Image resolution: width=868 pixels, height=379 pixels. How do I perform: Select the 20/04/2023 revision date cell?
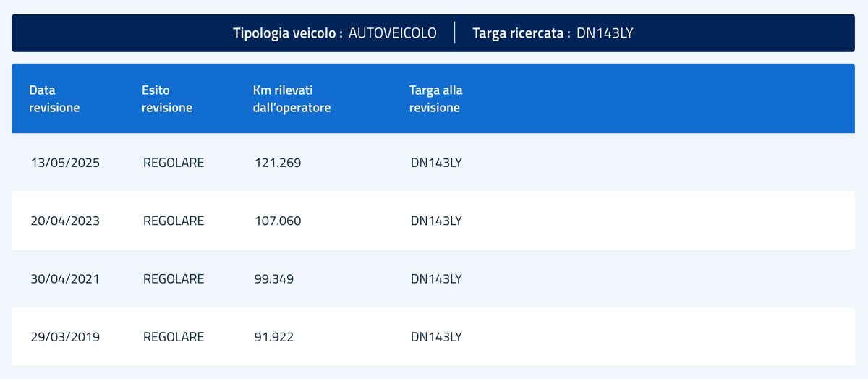[x=65, y=221]
